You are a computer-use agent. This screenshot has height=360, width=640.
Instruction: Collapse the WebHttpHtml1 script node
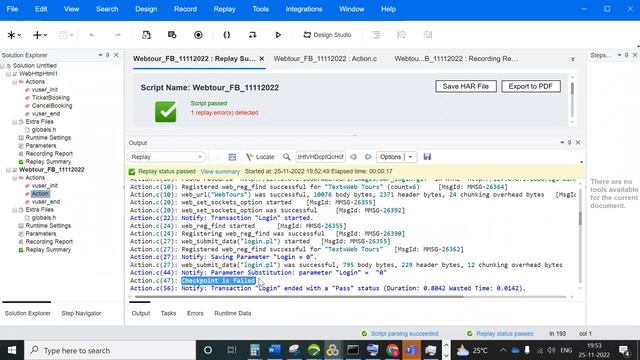click(x=8, y=74)
